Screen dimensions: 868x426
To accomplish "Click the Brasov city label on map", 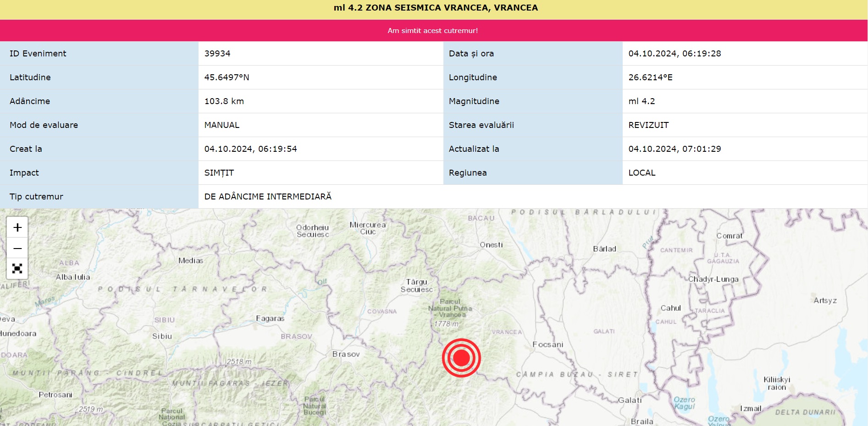I will coord(346,354).
